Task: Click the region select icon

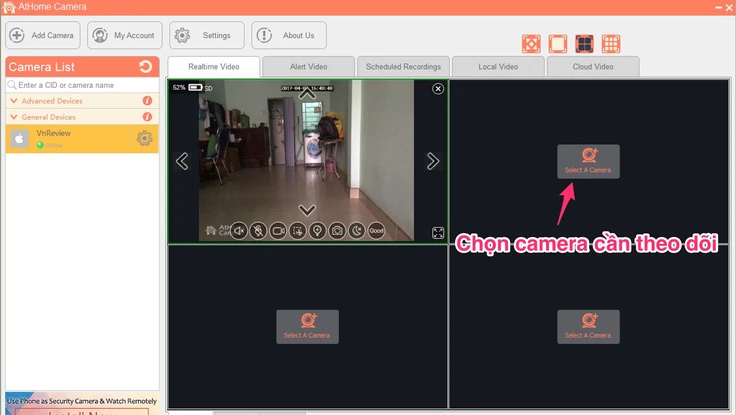Action: [x=298, y=231]
